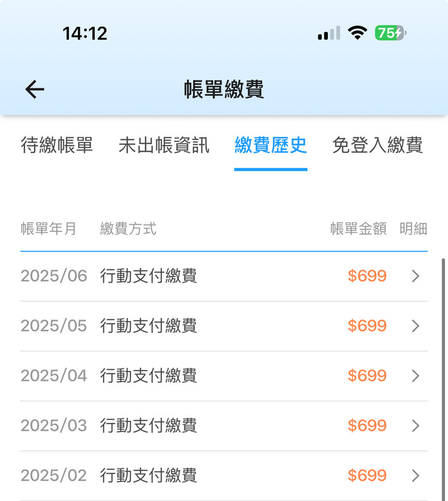Tap the 帳單年月 column header

[49, 229]
